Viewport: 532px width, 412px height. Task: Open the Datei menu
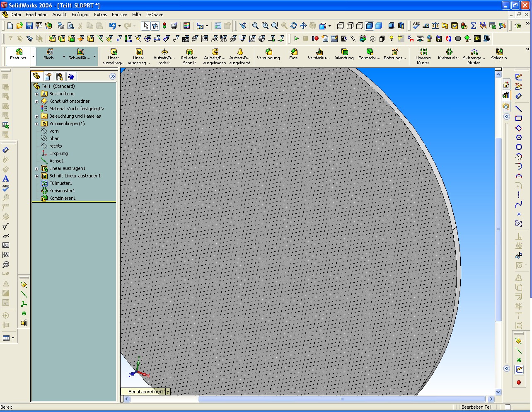click(x=16, y=15)
